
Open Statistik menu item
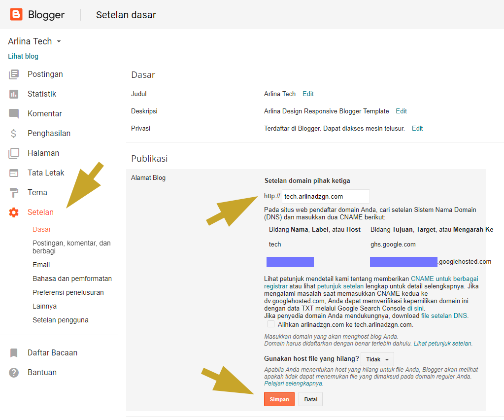pos(42,94)
